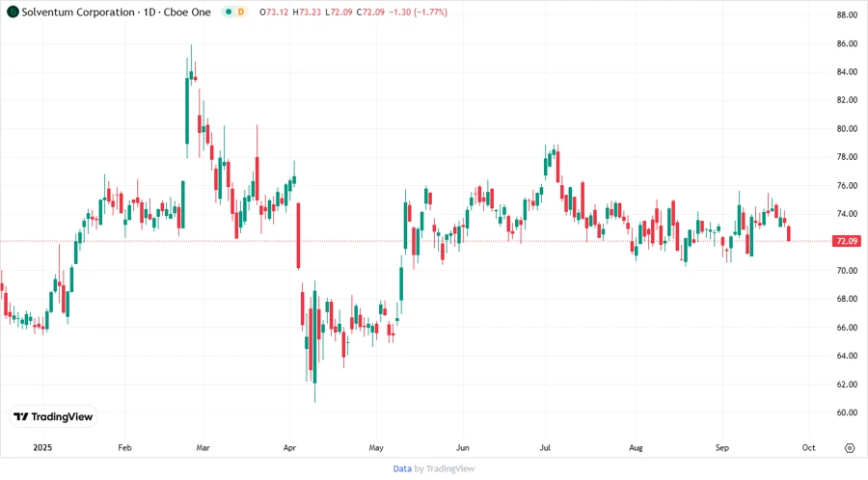Click the Solventum Corporation logo icon
Viewport: 868px width, 480px height.
pyautogui.click(x=13, y=12)
